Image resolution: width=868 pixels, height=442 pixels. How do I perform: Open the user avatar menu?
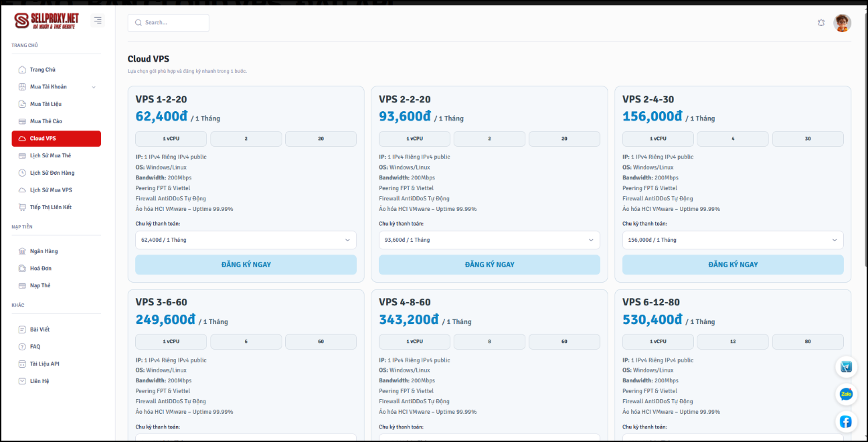point(842,23)
